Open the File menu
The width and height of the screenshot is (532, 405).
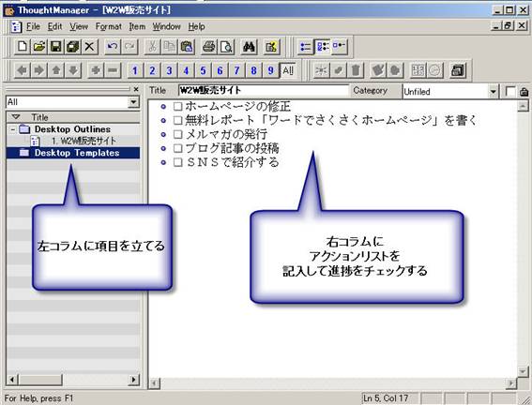pyautogui.click(x=33, y=26)
